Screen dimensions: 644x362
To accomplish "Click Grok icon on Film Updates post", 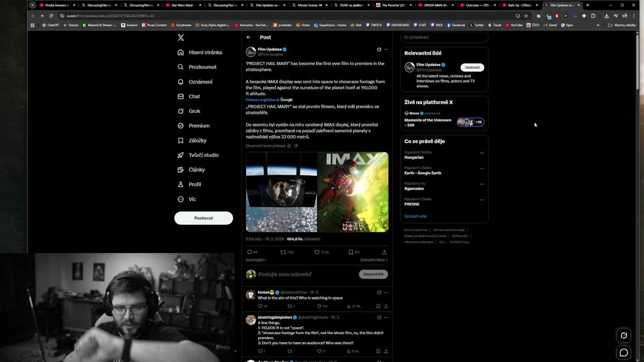I will point(379,49).
